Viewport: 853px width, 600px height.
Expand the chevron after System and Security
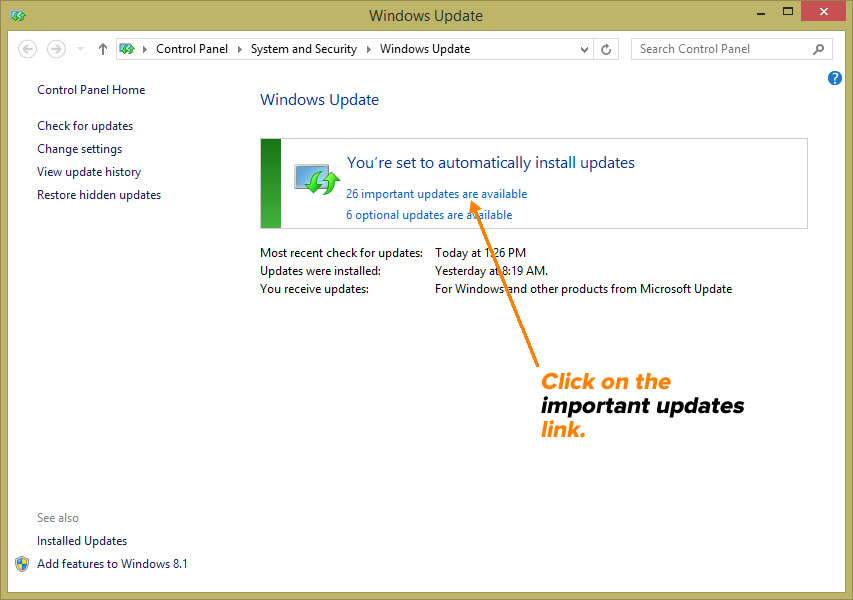click(x=368, y=49)
